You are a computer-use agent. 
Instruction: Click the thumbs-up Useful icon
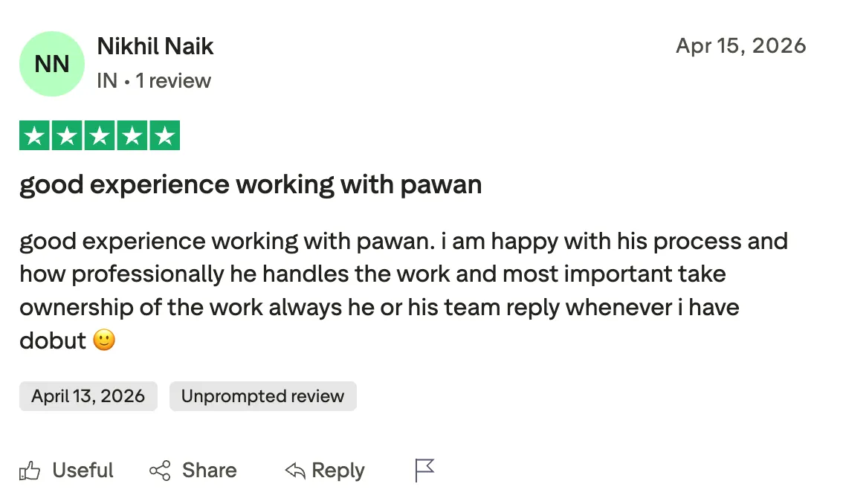pyautogui.click(x=30, y=471)
